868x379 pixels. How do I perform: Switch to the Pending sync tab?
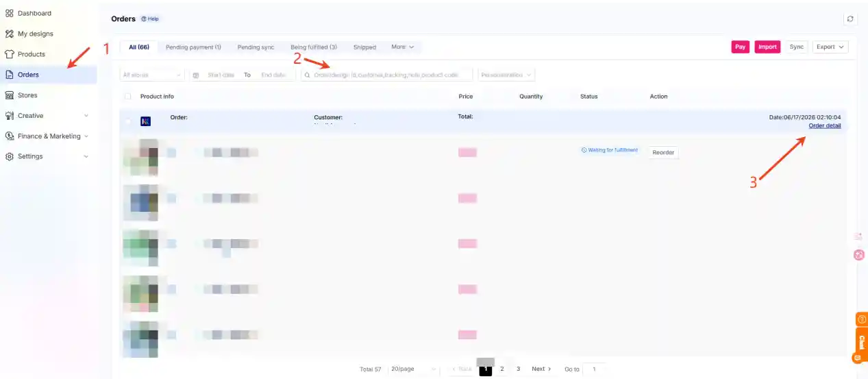tap(256, 47)
